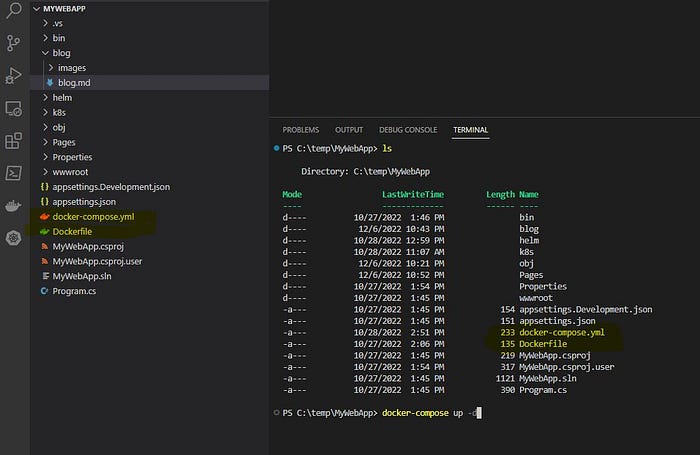700x455 pixels.
Task: Click the Mode column header in terminal
Action: 292,194
